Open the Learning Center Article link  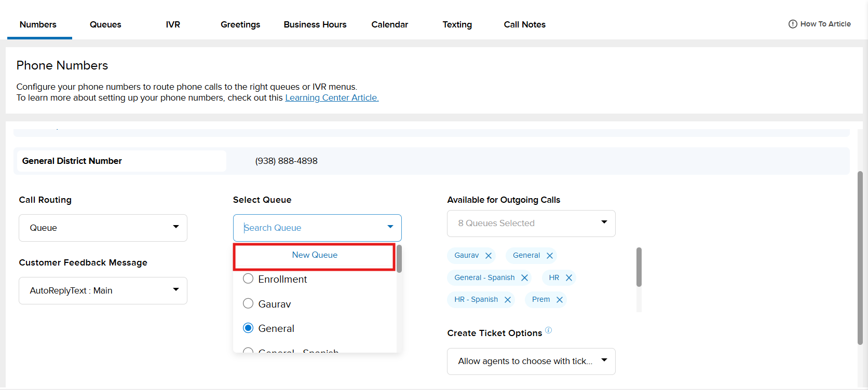(332, 97)
